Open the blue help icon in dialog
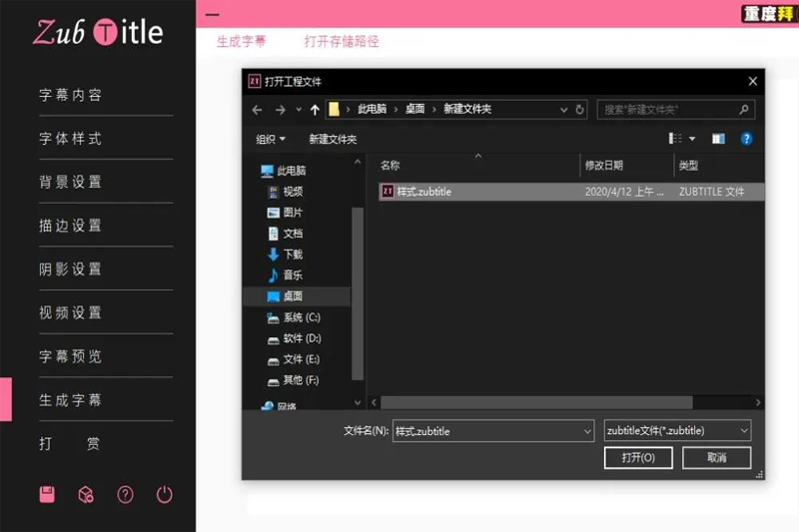This screenshot has width=799, height=532. click(746, 139)
